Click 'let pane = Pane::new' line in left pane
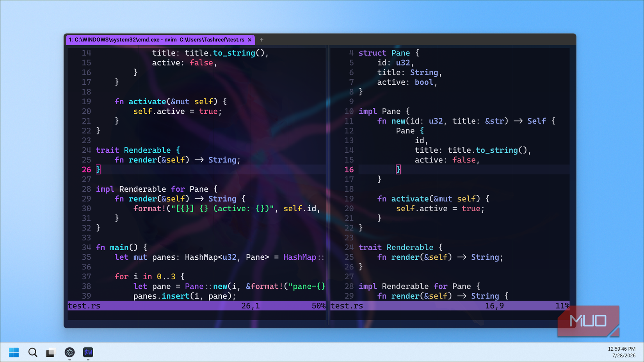644x362 pixels. [x=229, y=286]
